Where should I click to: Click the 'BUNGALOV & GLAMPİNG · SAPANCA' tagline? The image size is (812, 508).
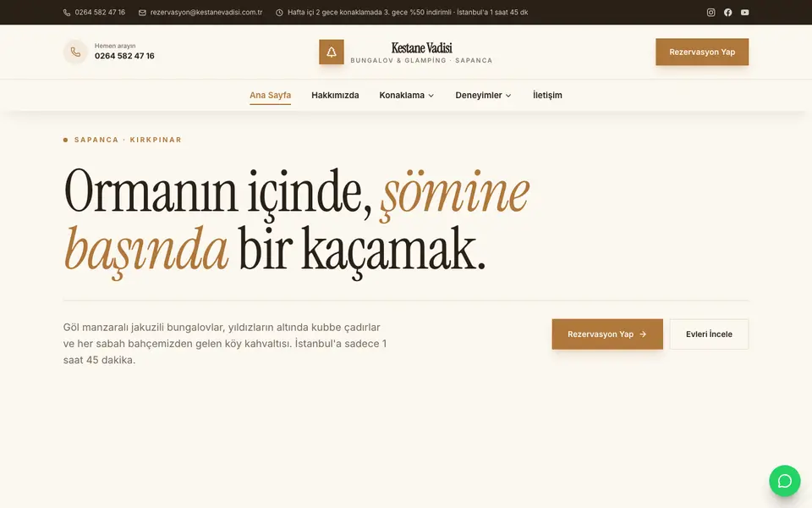coord(421,61)
